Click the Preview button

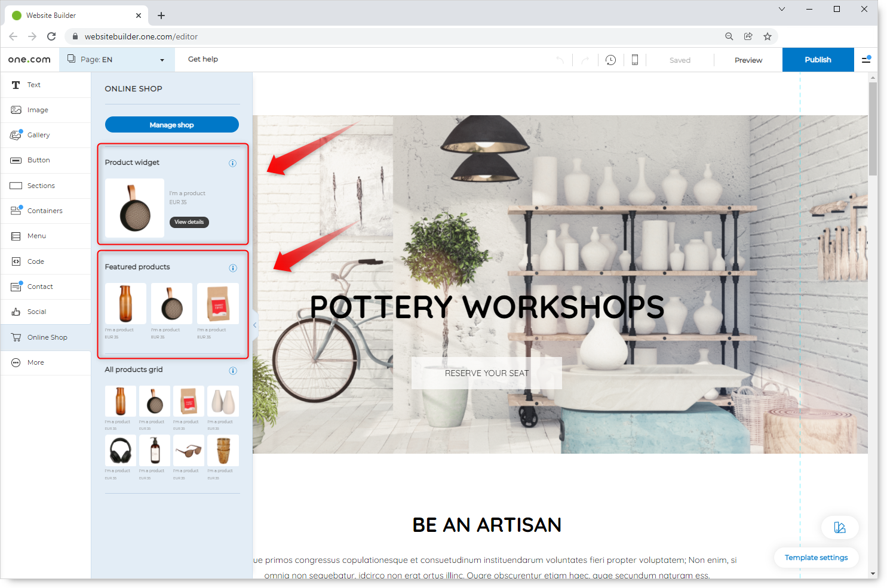click(x=748, y=60)
